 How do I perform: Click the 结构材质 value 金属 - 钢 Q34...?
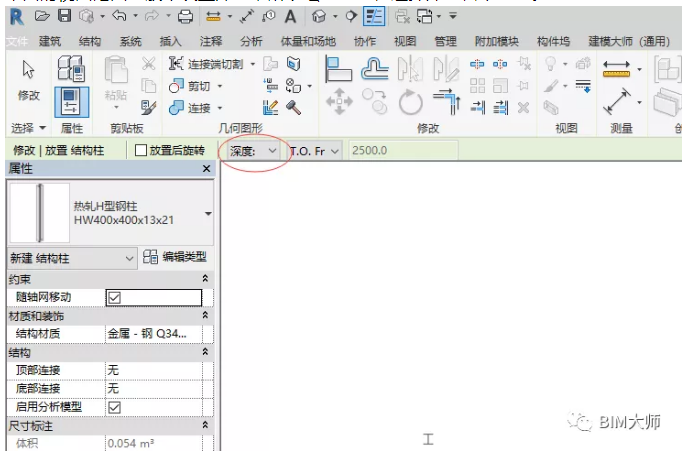[154, 334]
